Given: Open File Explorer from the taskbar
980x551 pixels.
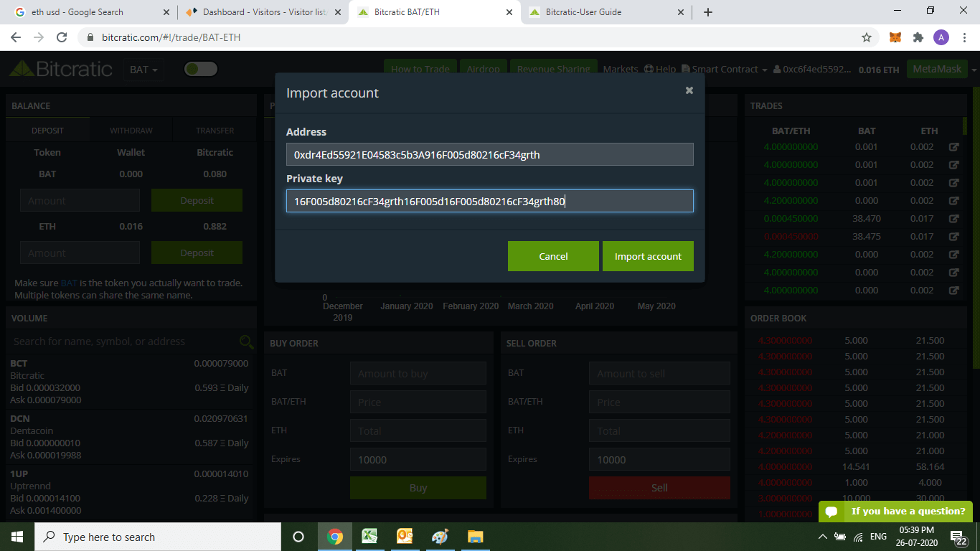Looking at the screenshot, I should coord(475,537).
